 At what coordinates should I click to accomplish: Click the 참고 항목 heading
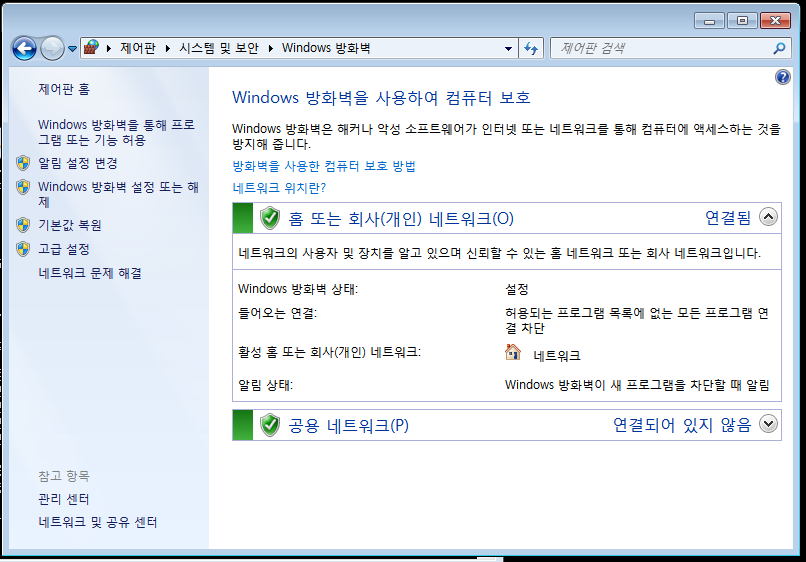(x=64, y=476)
